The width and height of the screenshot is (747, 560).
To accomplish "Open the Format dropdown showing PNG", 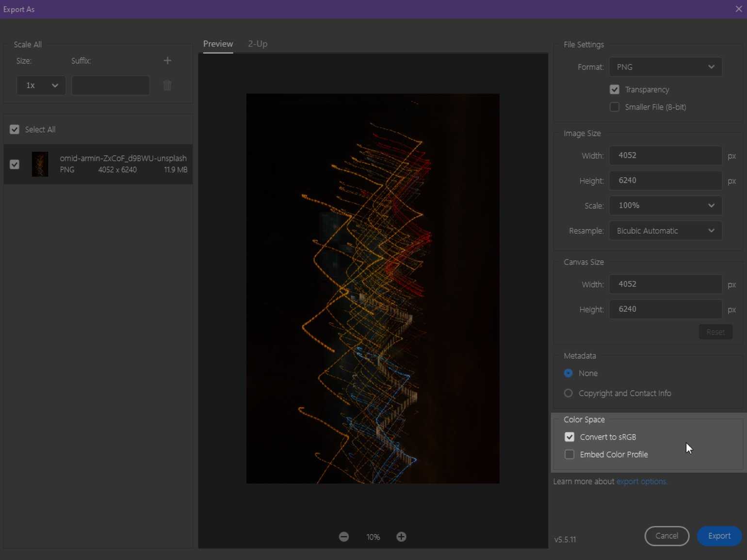I will pyautogui.click(x=665, y=67).
